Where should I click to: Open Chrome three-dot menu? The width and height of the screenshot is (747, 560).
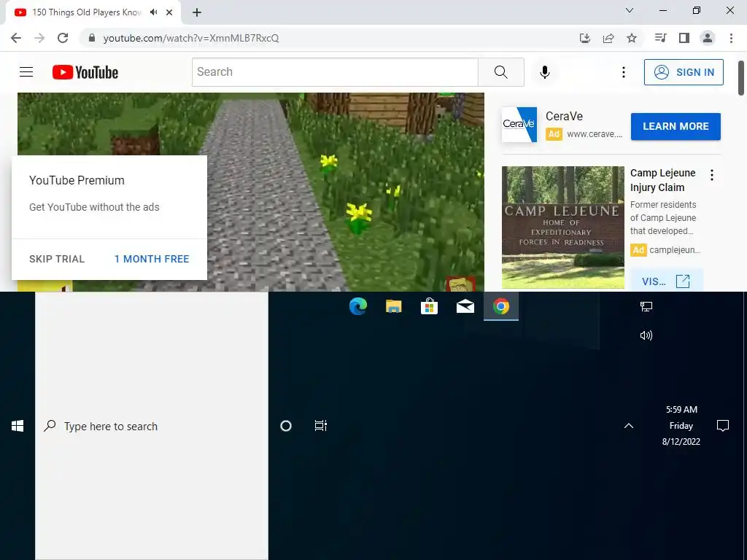click(x=731, y=38)
